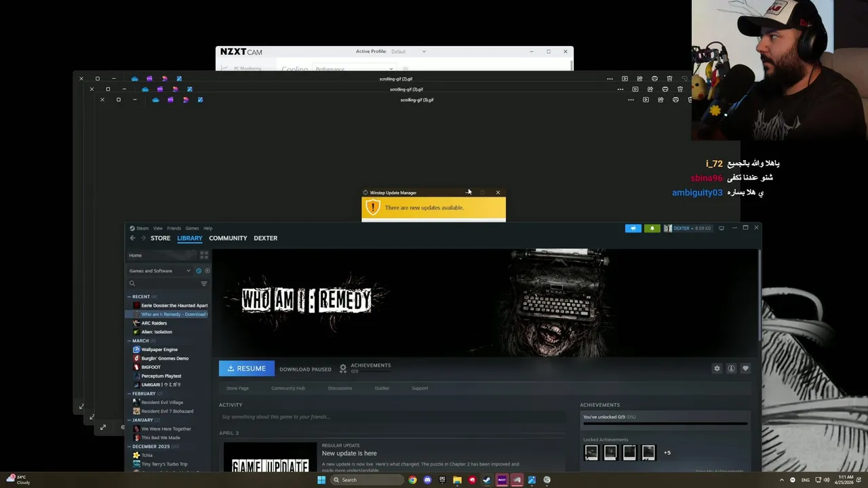Open File Explorer from the taskbar
868x488 pixels.
coord(457,480)
